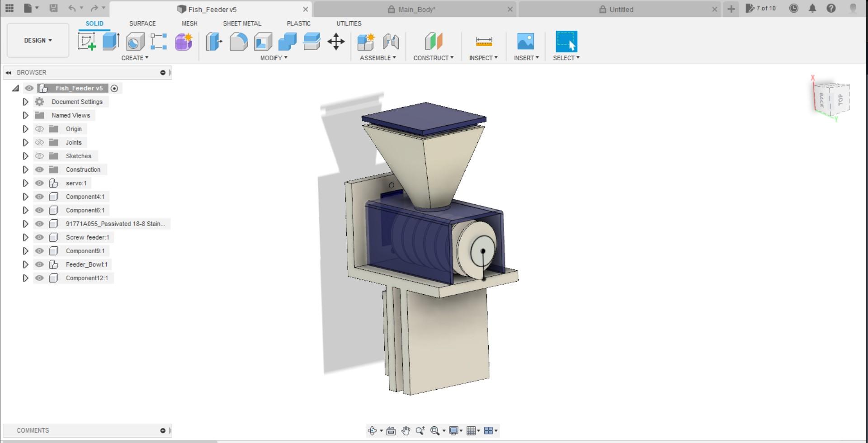
Task: Switch to the MESH tab
Action: [x=189, y=24]
